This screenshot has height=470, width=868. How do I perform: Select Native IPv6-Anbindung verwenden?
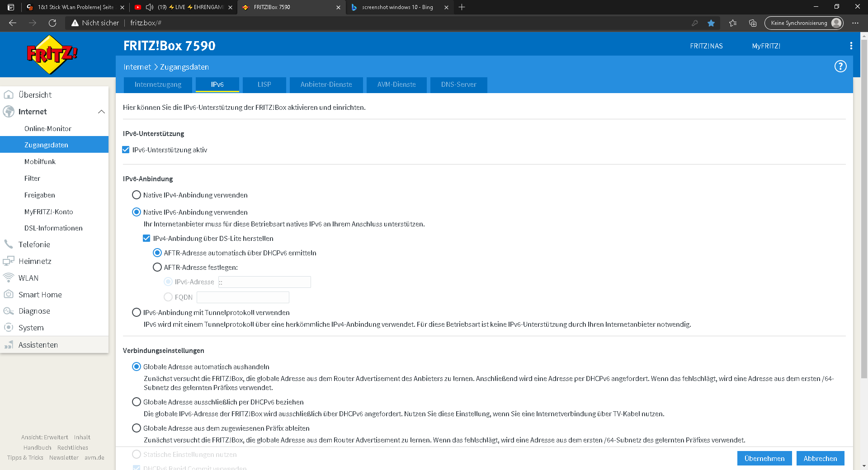[136, 212]
